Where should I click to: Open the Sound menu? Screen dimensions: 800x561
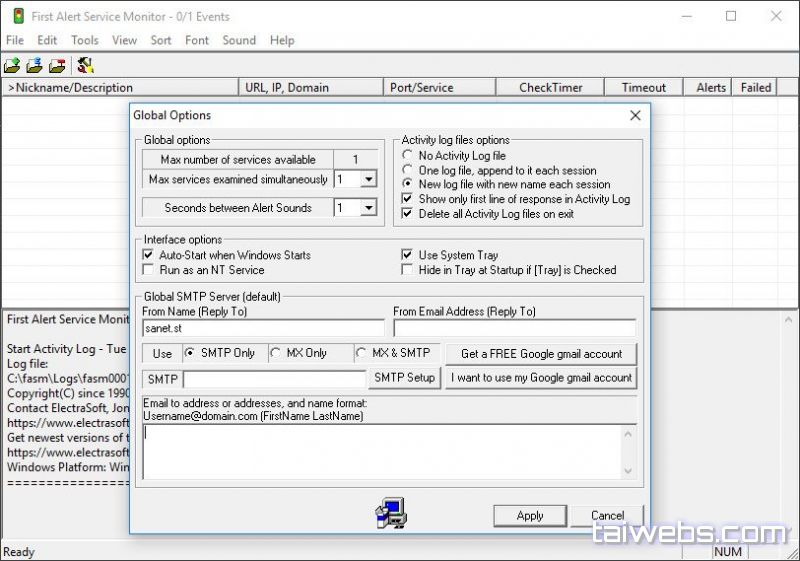239,40
